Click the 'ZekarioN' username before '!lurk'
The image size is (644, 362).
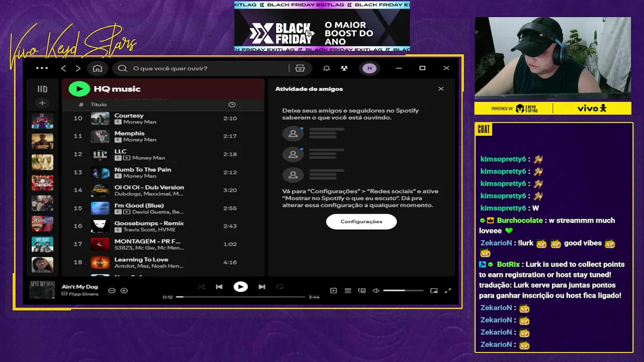click(496, 243)
